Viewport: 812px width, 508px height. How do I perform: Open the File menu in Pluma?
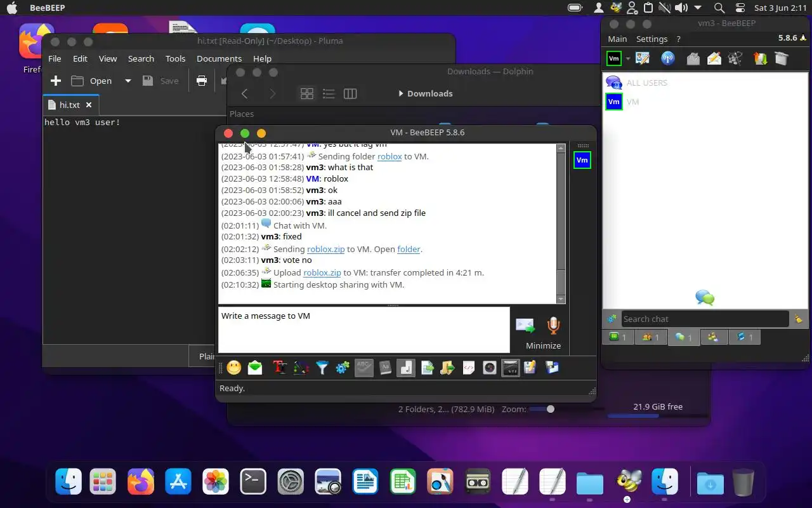coord(55,58)
